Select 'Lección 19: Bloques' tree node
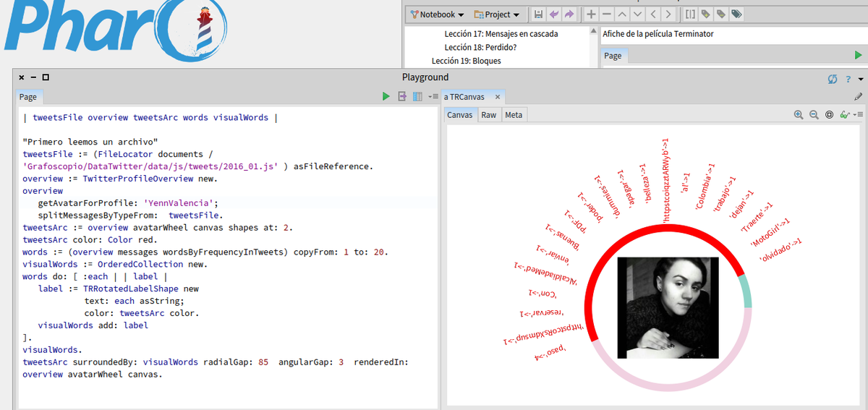Image resolution: width=868 pixels, height=410 pixels. click(467, 61)
